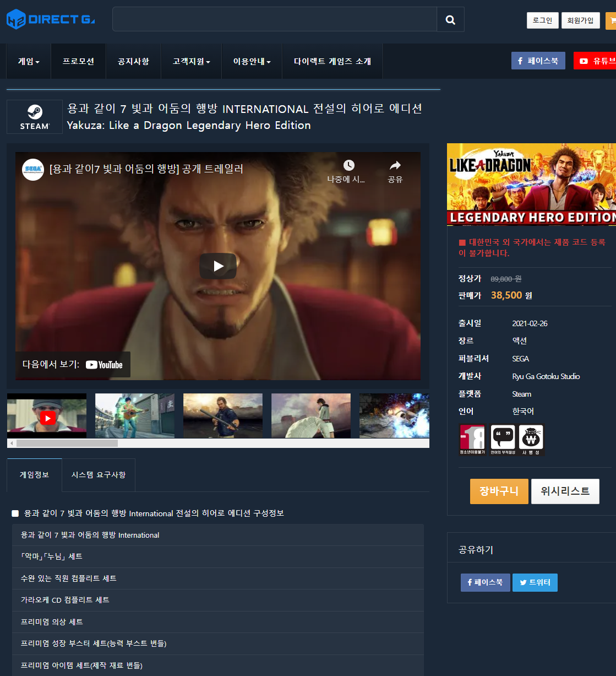Click '용과 같이 7 빛과 어둠의 행방 International' row
Screen dimensions: 616x676
[x=218, y=535]
